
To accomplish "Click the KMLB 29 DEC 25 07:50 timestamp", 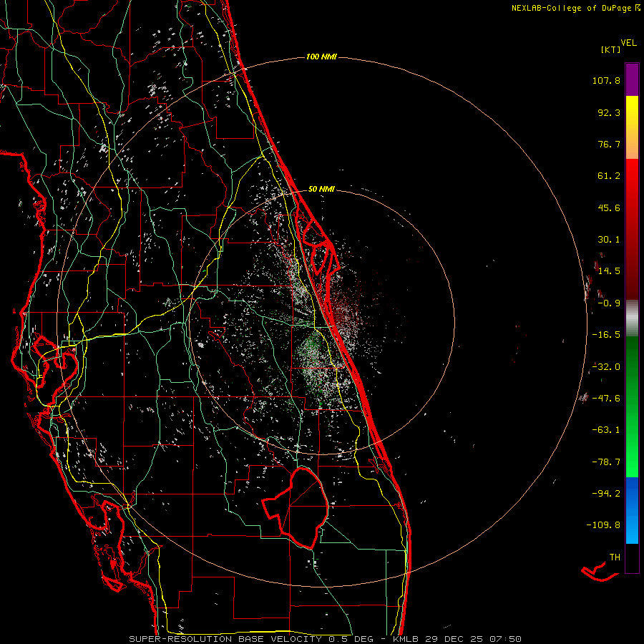I will coord(457,639).
